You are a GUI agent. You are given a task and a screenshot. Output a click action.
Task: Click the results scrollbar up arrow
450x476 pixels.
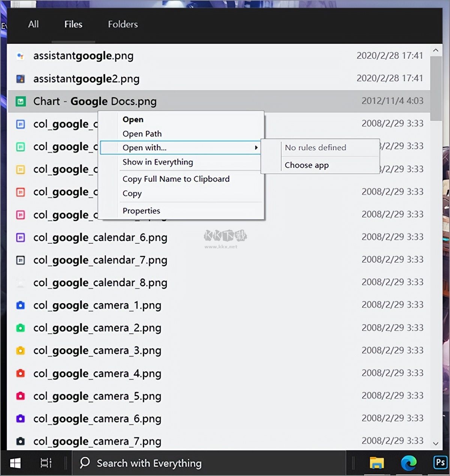click(436, 50)
